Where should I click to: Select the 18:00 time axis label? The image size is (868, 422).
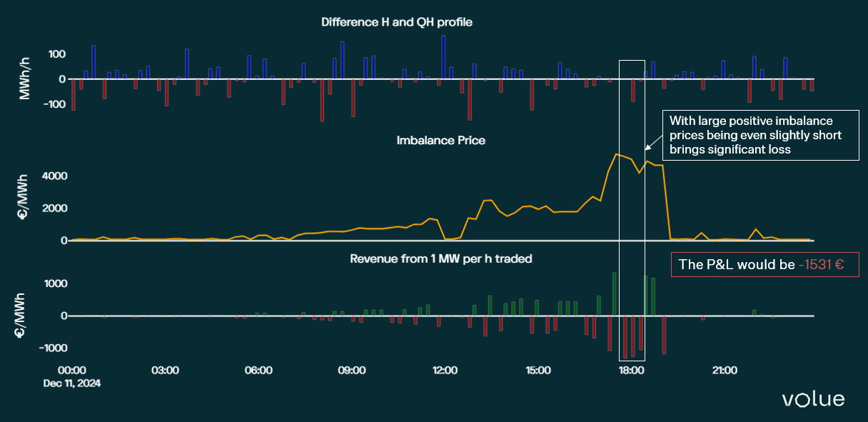pos(632,371)
